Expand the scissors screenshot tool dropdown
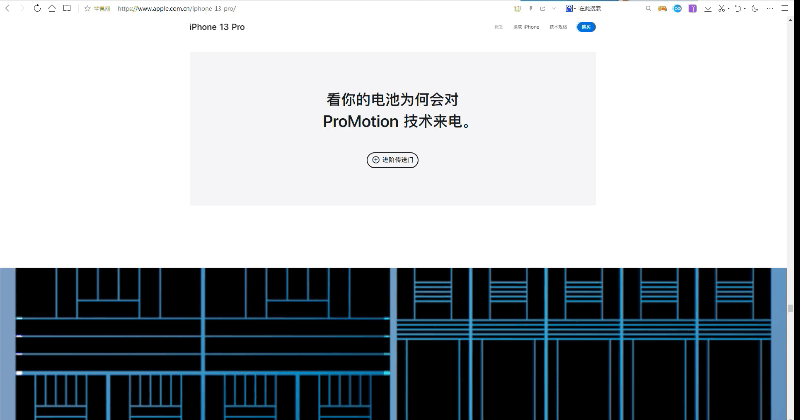 click(729, 9)
